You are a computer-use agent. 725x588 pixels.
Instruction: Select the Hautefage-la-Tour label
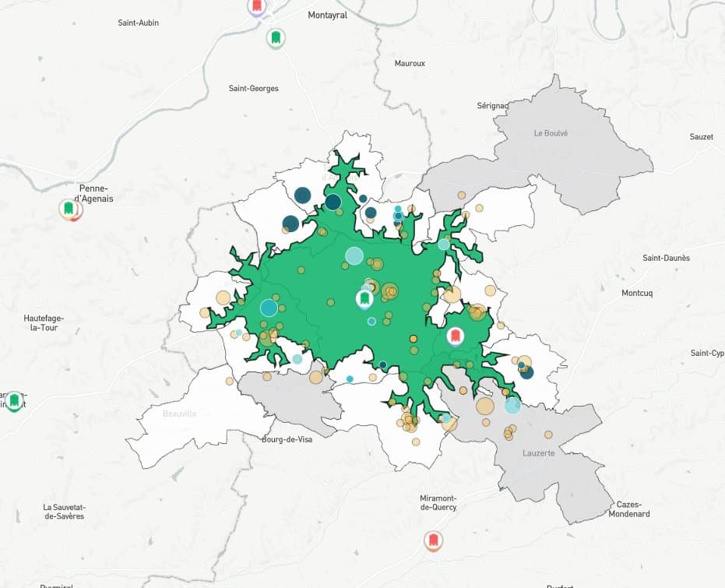(44, 323)
